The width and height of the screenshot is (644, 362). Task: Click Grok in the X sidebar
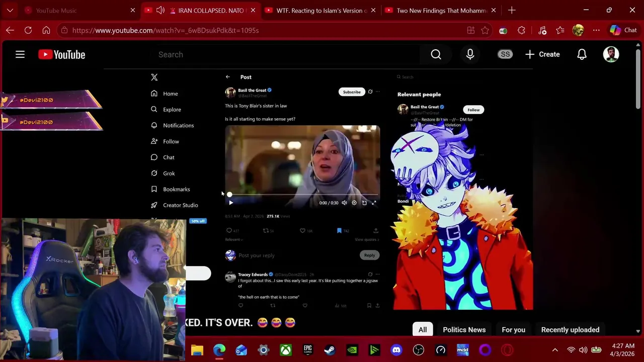coord(163,173)
